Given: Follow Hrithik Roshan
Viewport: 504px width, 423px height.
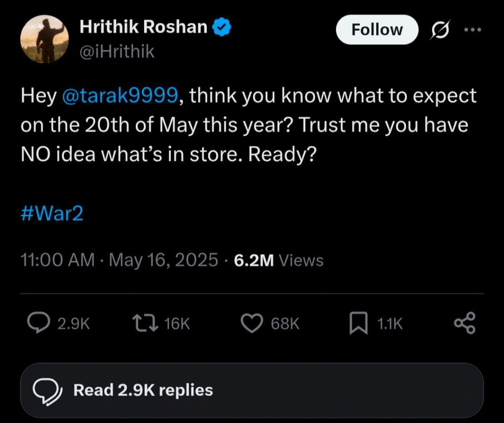Looking at the screenshot, I should point(377,30).
